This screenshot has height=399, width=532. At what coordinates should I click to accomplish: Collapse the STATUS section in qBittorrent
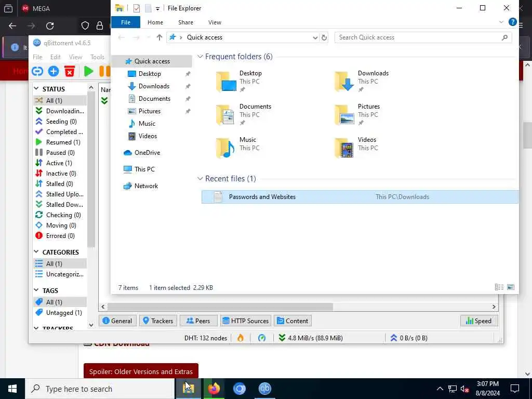click(x=36, y=88)
